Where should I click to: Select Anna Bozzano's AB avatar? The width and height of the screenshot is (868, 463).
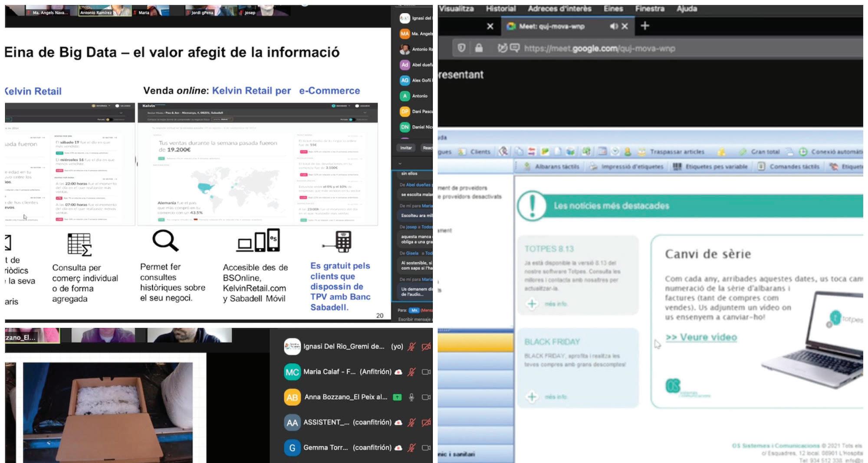tap(292, 397)
